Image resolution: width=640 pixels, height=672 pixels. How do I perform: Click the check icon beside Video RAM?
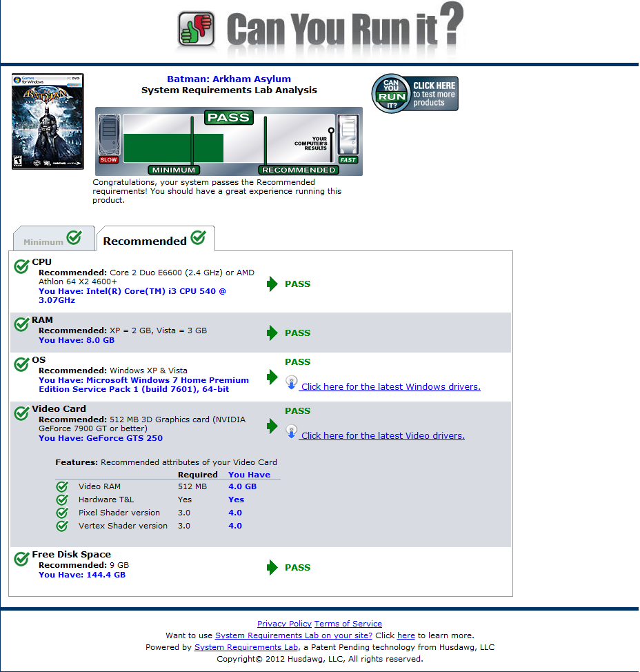point(62,486)
